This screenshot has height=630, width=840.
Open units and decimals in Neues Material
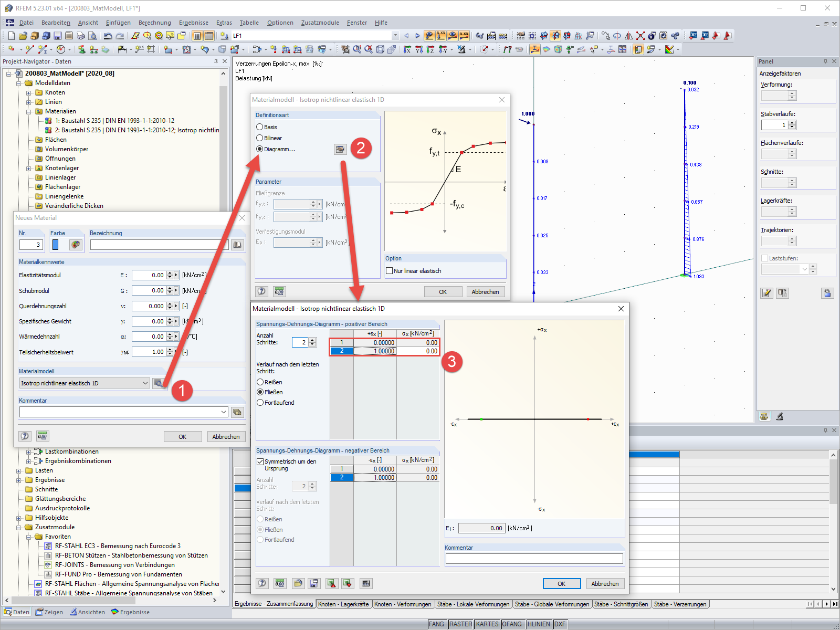[x=43, y=436]
